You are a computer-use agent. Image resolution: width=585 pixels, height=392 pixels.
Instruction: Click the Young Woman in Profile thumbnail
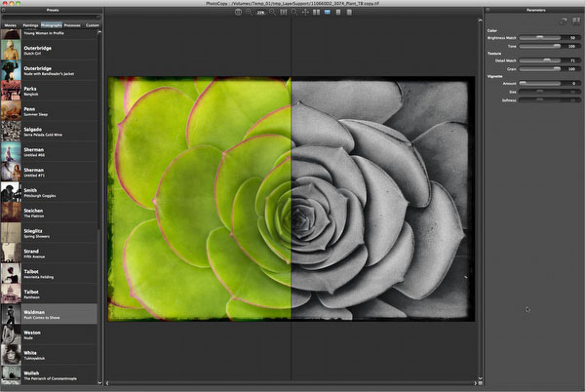point(11,34)
